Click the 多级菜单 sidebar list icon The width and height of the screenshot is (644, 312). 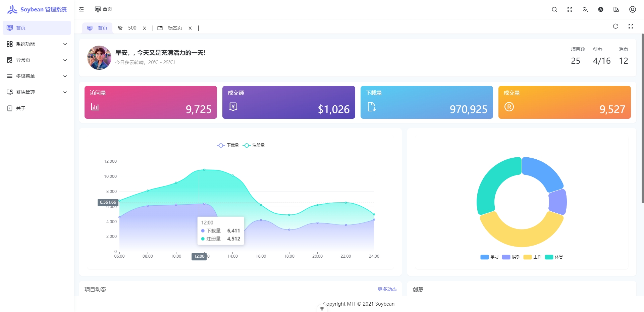tap(10, 76)
